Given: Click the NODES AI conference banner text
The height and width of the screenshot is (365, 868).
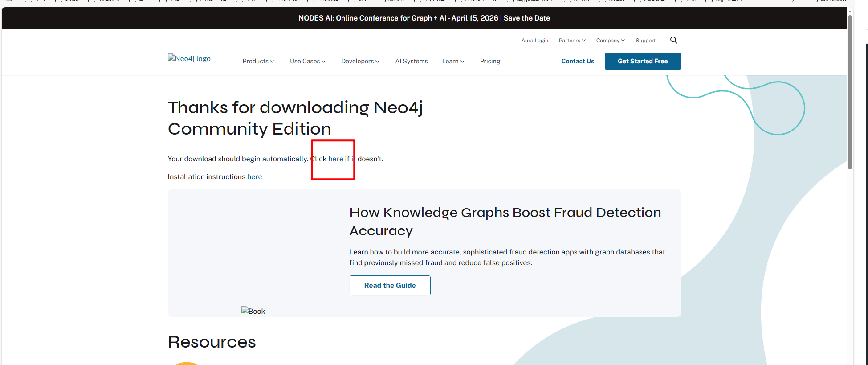Looking at the screenshot, I should [398, 18].
